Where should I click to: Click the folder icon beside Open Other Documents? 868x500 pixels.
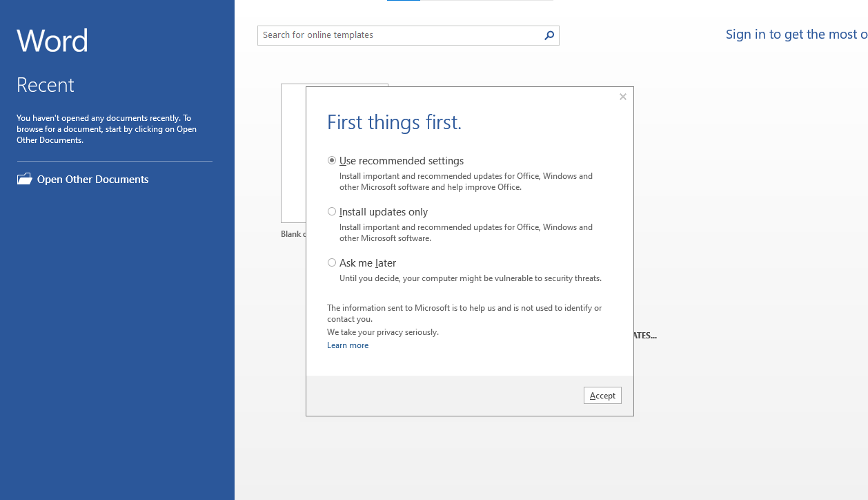(x=25, y=179)
